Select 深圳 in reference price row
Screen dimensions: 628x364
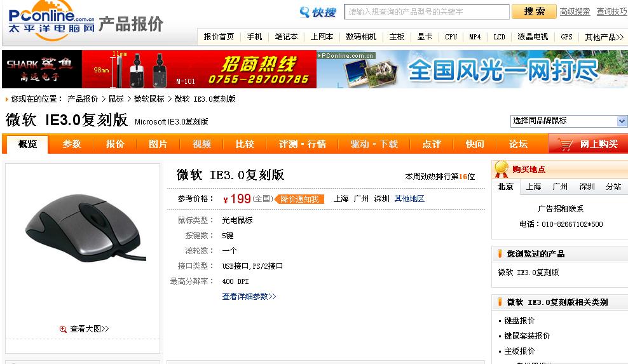click(381, 199)
